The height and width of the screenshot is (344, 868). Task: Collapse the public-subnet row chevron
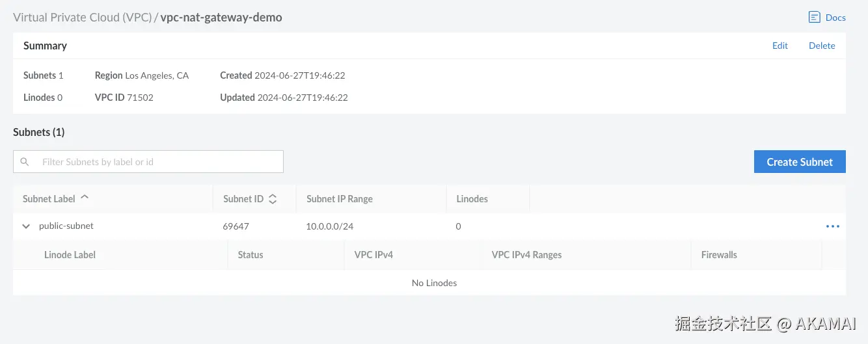coord(26,226)
